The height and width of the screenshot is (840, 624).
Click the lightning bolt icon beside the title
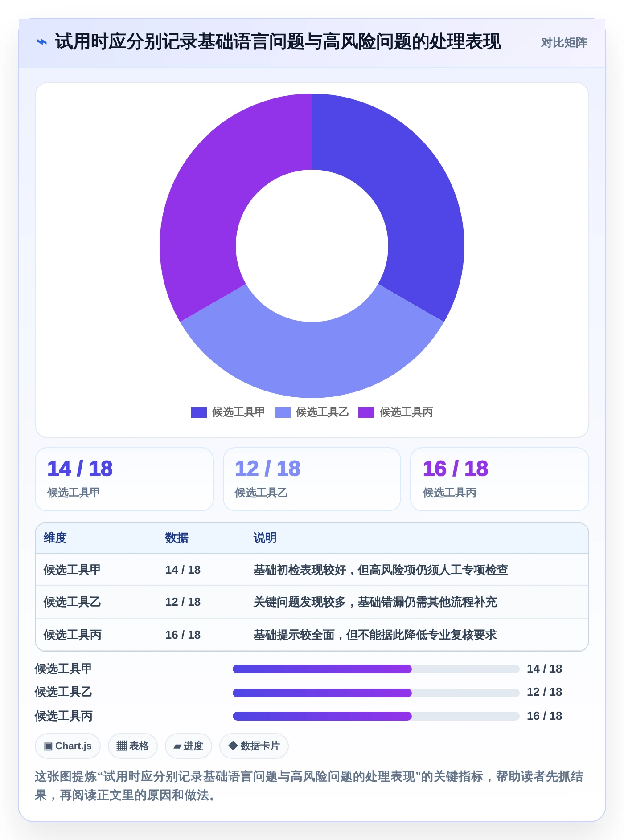tap(41, 42)
